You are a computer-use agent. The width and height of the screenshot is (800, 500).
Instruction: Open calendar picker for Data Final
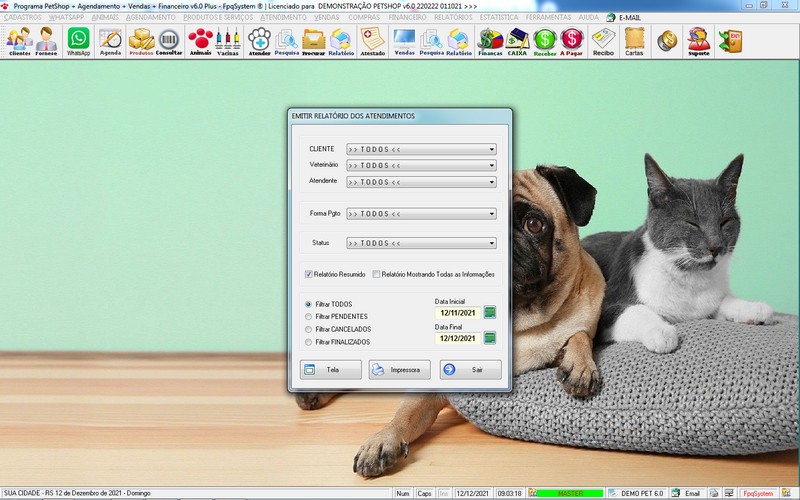pos(490,337)
